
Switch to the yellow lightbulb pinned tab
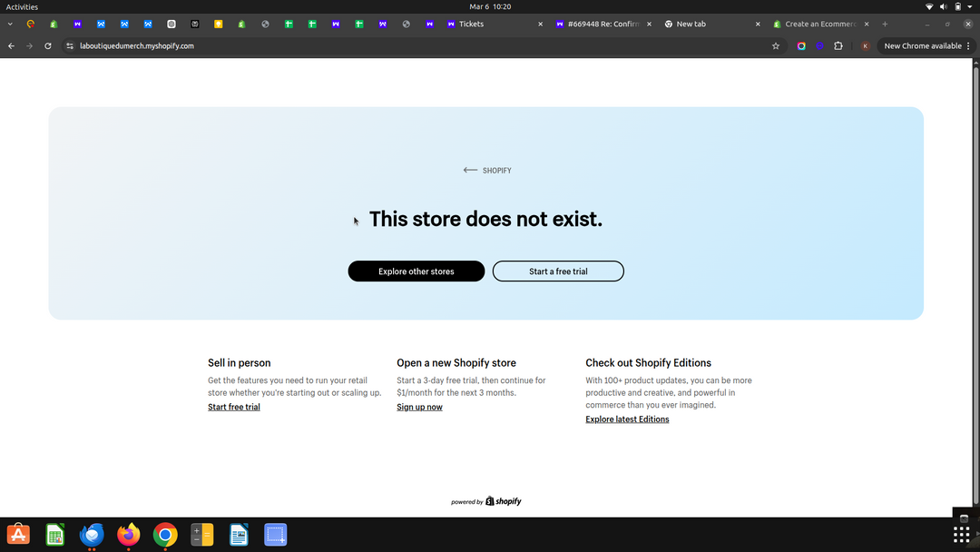tap(218, 24)
